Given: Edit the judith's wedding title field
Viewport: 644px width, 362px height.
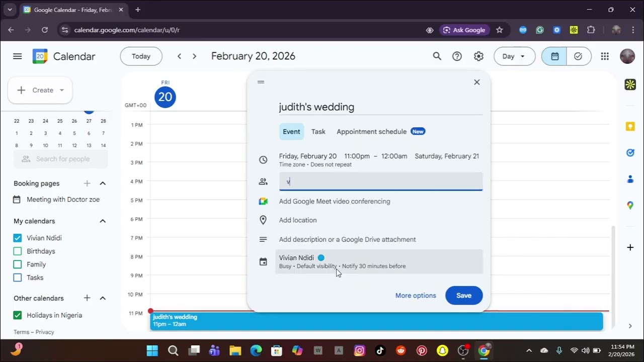Looking at the screenshot, I should (x=381, y=107).
